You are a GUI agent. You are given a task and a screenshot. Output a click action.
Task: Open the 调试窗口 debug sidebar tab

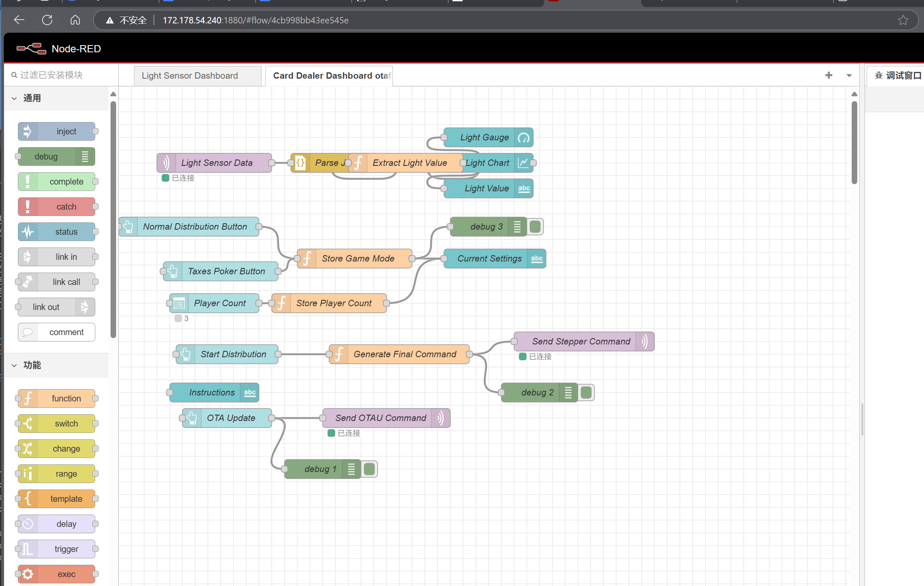(x=898, y=76)
